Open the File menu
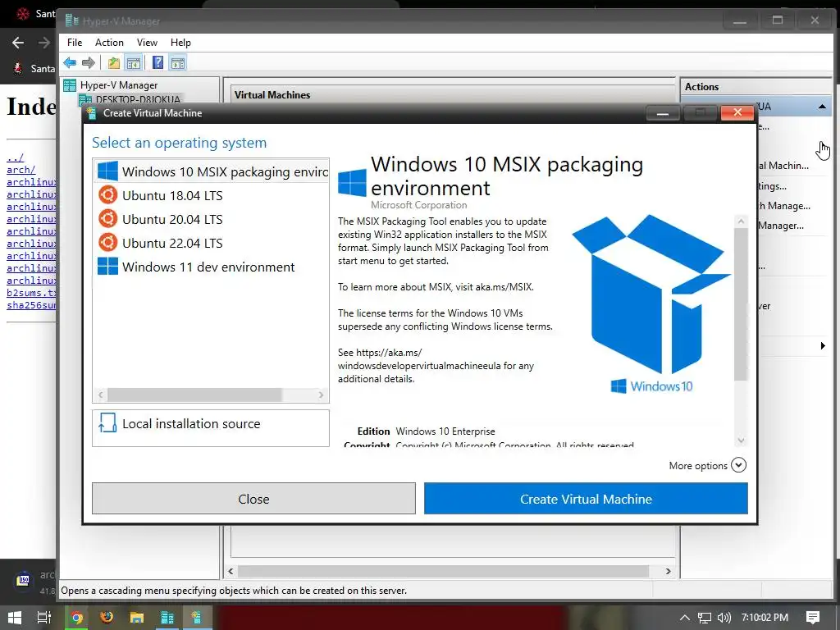Image resolution: width=840 pixels, height=630 pixels. pyautogui.click(x=75, y=43)
